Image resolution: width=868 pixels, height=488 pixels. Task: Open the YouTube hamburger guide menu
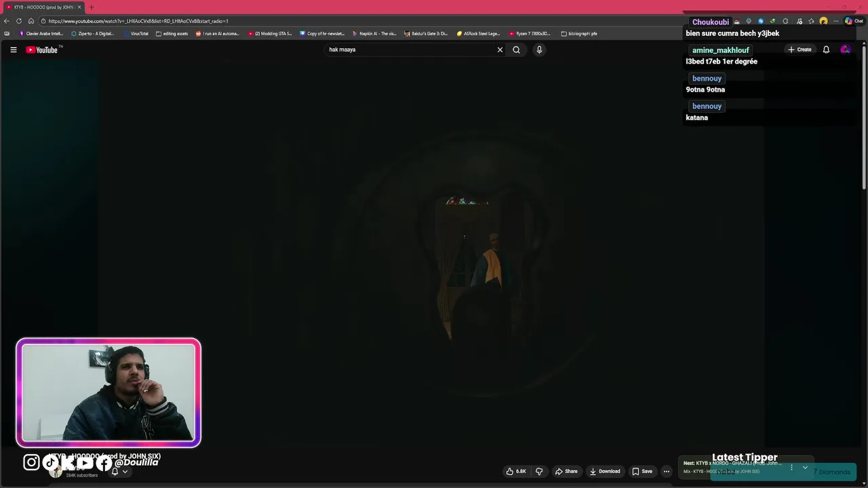pyautogui.click(x=13, y=49)
